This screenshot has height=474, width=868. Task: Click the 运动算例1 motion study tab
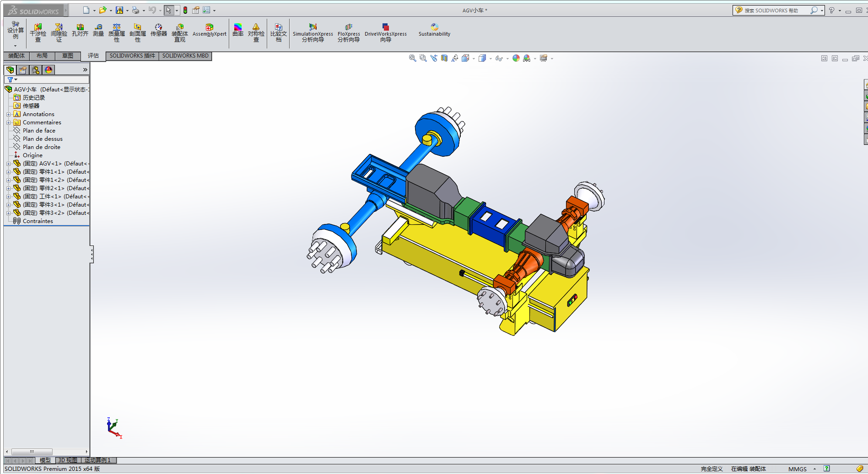[x=97, y=460]
